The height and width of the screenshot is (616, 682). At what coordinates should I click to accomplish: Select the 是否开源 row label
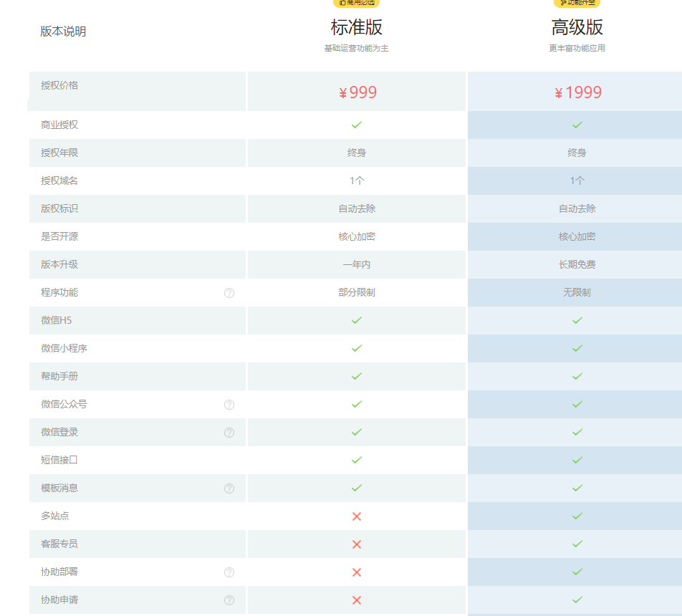59,236
